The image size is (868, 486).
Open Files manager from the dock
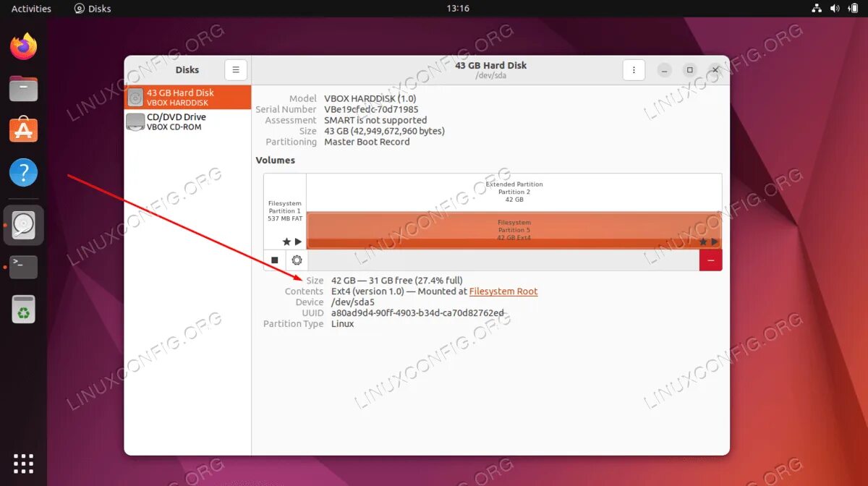click(24, 89)
